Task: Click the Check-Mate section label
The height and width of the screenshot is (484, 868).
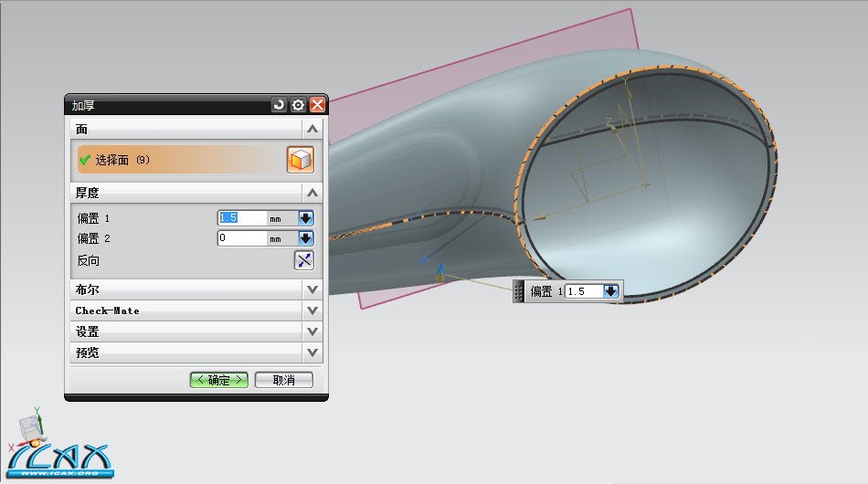Action: pyautogui.click(x=108, y=310)
